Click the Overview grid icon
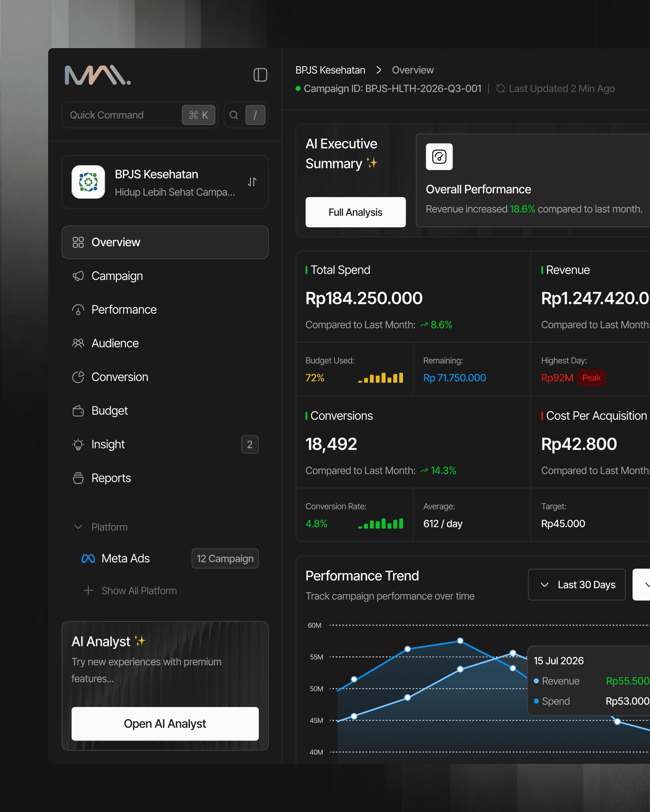This screenshot has width=650, height=812. pos(78,242)
